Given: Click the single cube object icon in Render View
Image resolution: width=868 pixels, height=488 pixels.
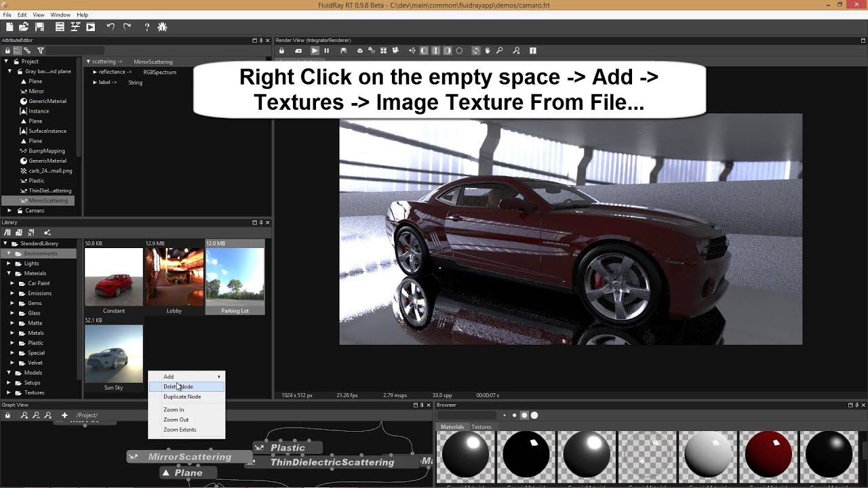Looking at the screenshot, I should (360, 51).
